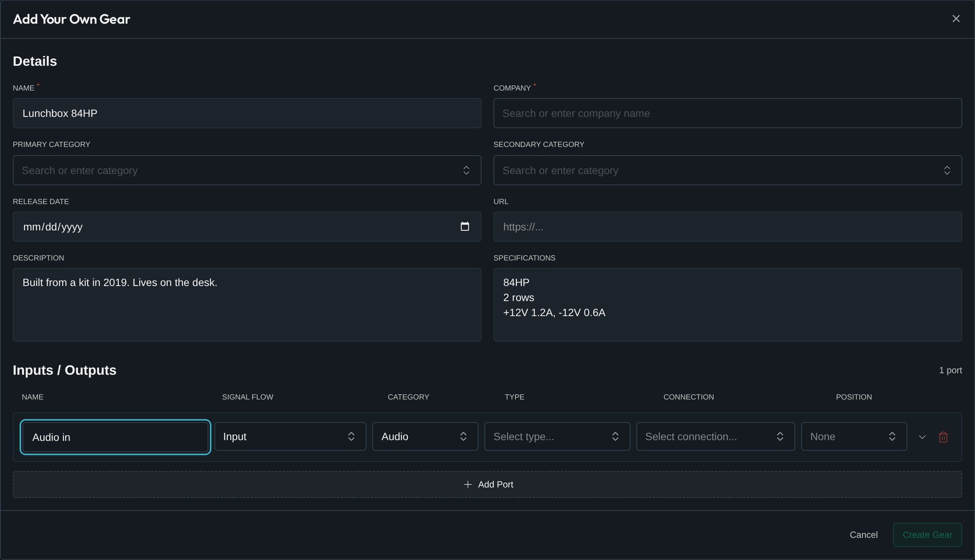Click the Create Gear button
The height and width of the screenshot is (560, 975).
[927, 535]
